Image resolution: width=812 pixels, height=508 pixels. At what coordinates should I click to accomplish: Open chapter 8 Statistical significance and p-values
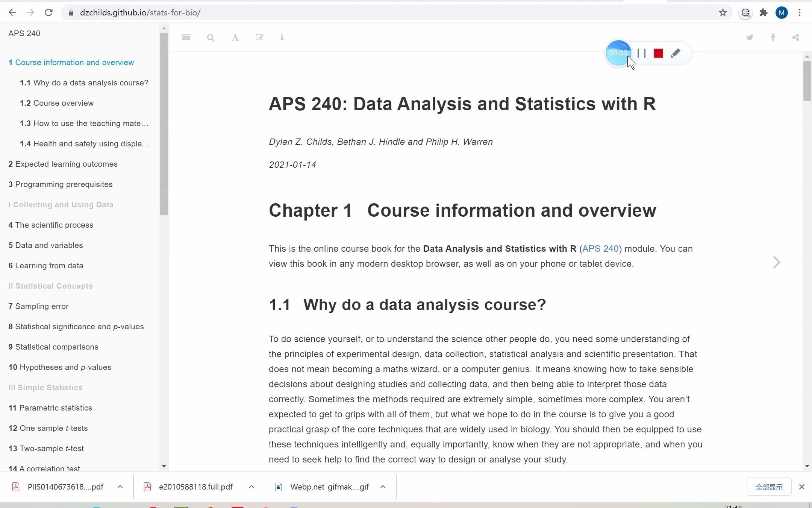coord(76,327)
